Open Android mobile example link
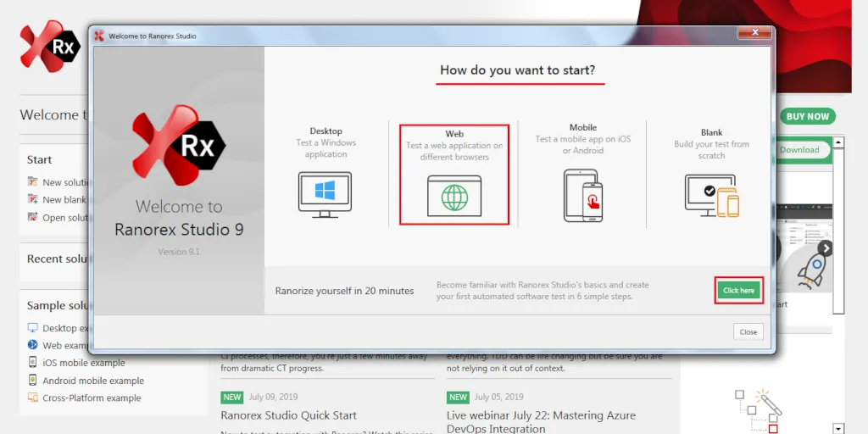This screenshot has width=868, height=434. pos(93,381)
